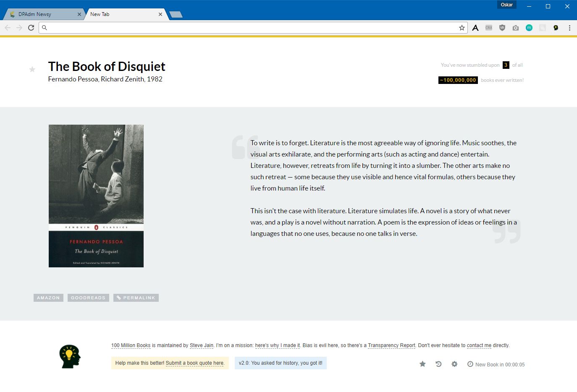Copy the book's Permalink
The height and width of the screenshot is (392, 577).
coord(136,298)
